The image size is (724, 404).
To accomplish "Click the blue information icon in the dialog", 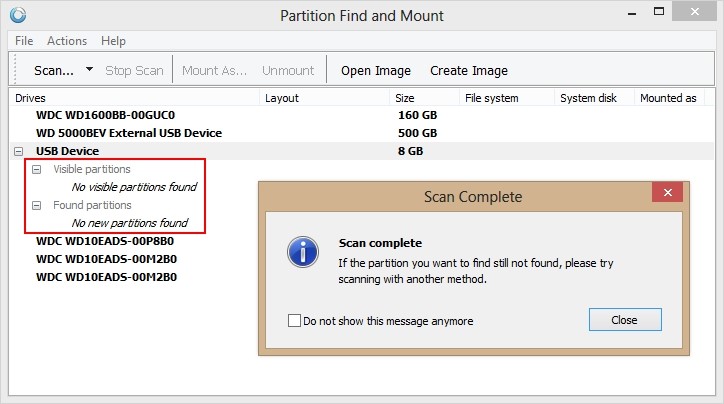I will click(303, 252).
